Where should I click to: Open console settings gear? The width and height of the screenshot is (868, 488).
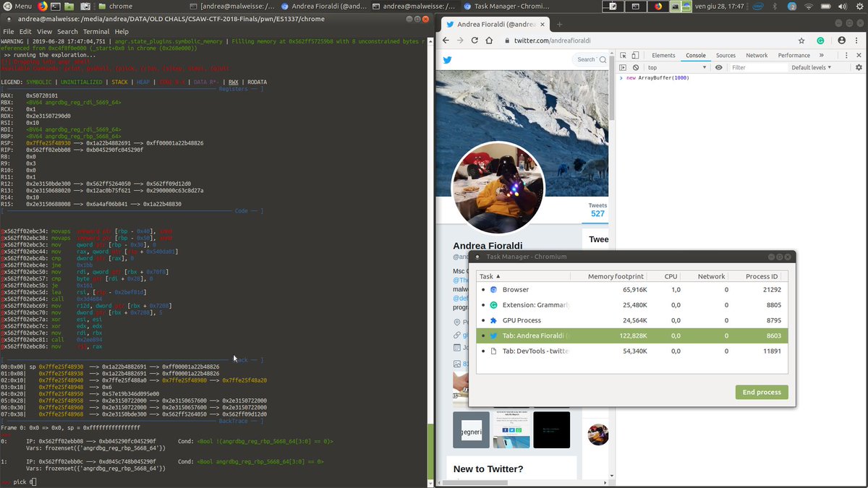point(859,67)
